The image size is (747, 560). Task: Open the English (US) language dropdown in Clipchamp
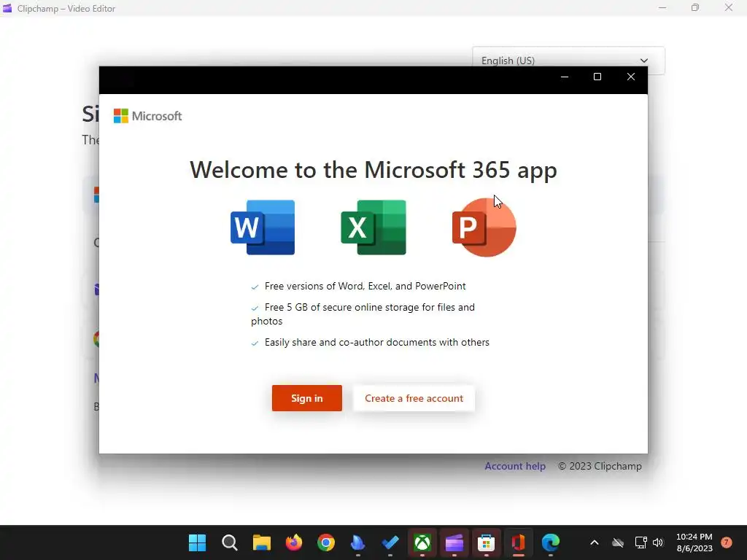pos(568,60)
